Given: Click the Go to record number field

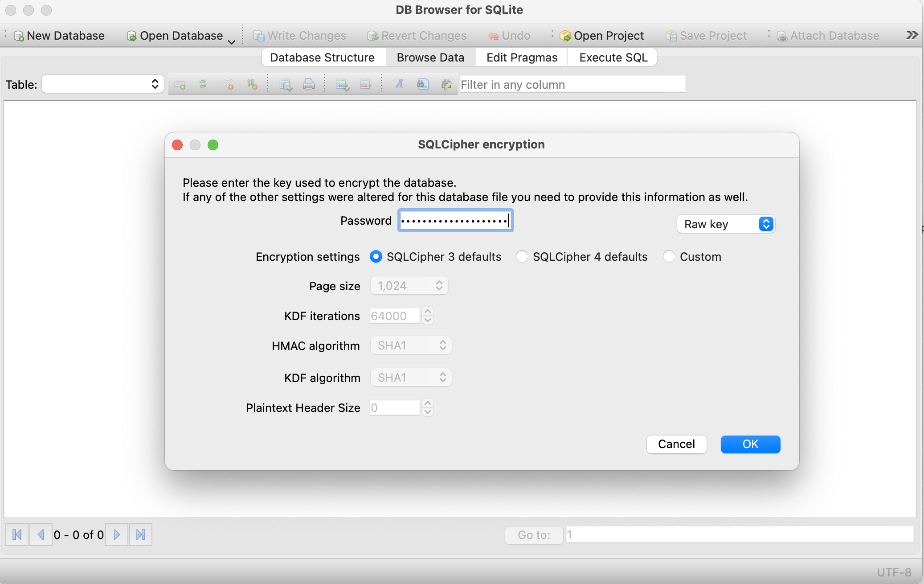Looking at the screenshot, I should click(740, 535).
